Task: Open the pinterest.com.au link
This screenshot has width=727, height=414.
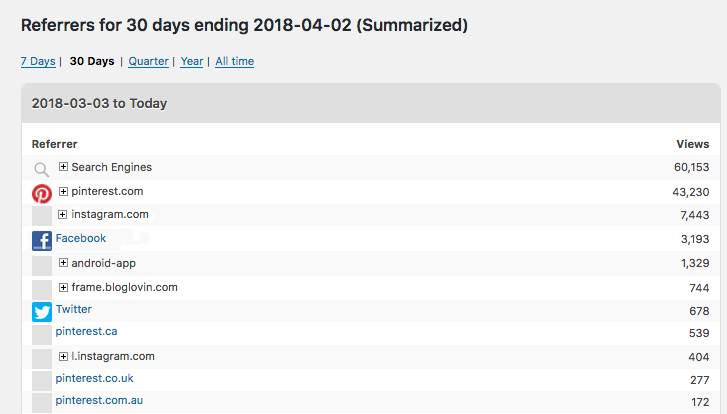Action: (x=99, y=400)
